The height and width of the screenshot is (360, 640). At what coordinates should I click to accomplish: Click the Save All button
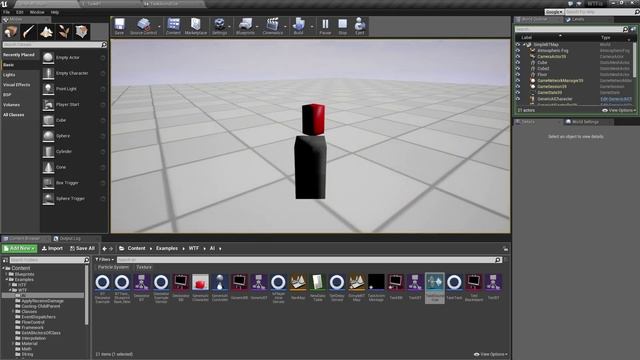tap(82, 248)
